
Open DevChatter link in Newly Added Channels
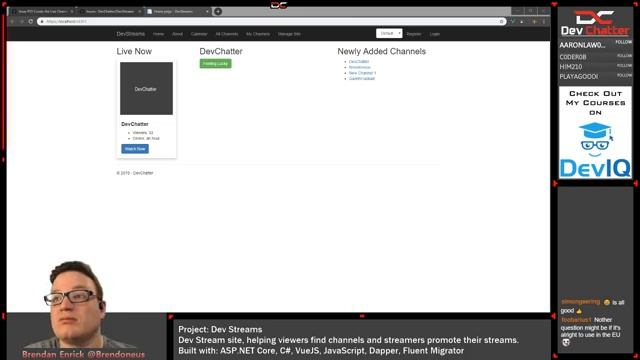359,62
